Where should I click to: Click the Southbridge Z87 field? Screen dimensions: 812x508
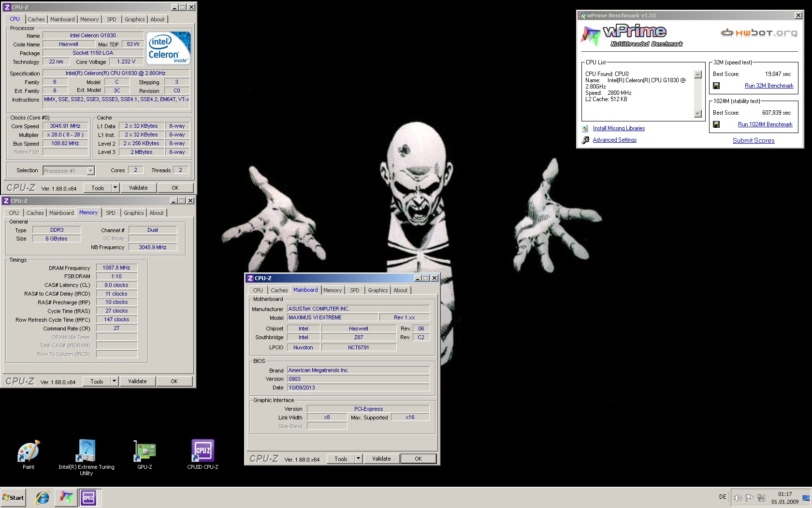pyautogui.click(x=359, y=337)
